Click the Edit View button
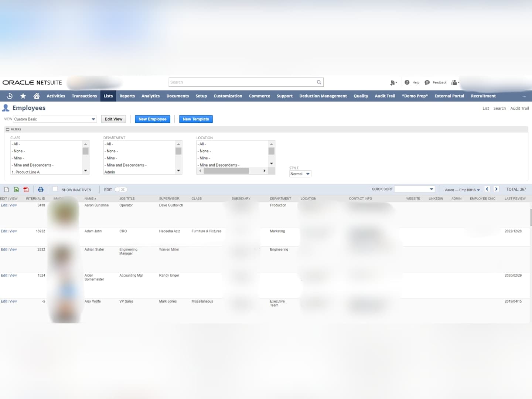 pos(113,119)
